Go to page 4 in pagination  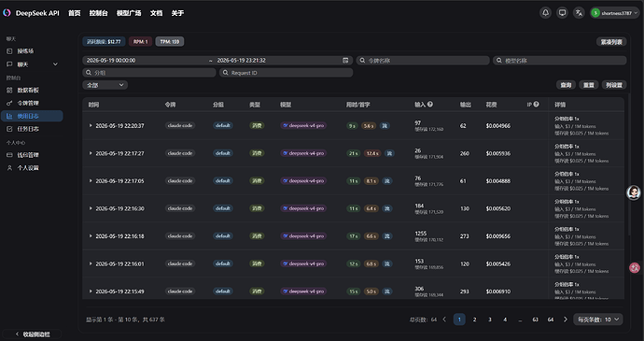click(505, 320)
